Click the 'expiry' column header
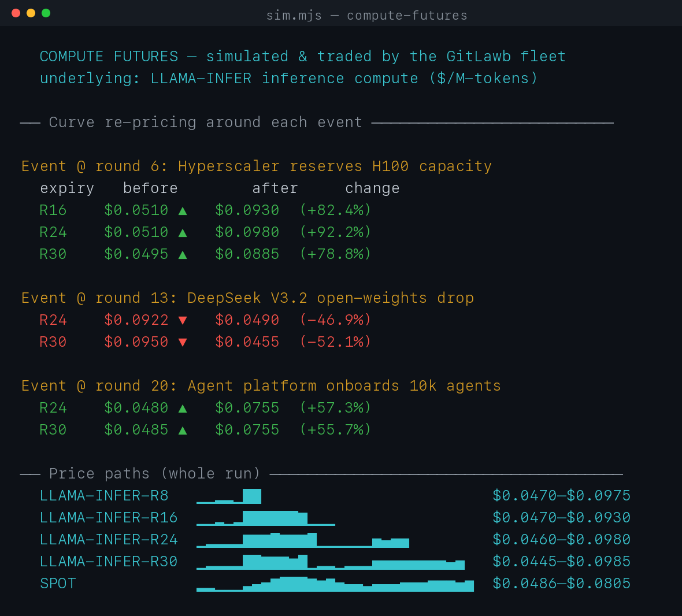682x616 pixels. [x=67, y=188]
